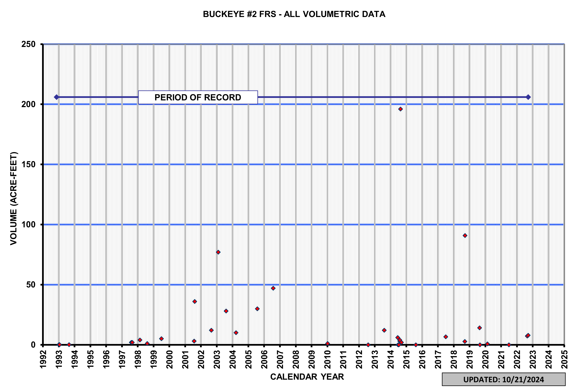The width and height of the screenshot is (578, 392).
Task: Click the 2014 x-axis year label
Action: 391,359
